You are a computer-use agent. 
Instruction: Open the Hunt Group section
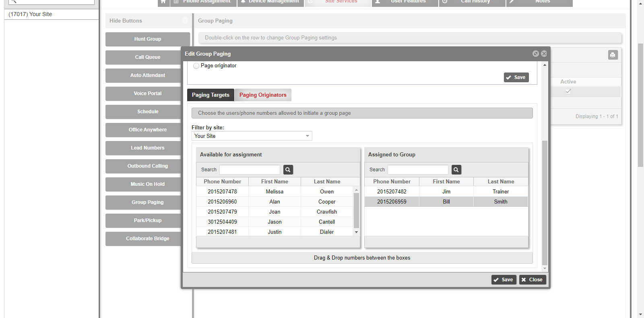coord(148,39)
